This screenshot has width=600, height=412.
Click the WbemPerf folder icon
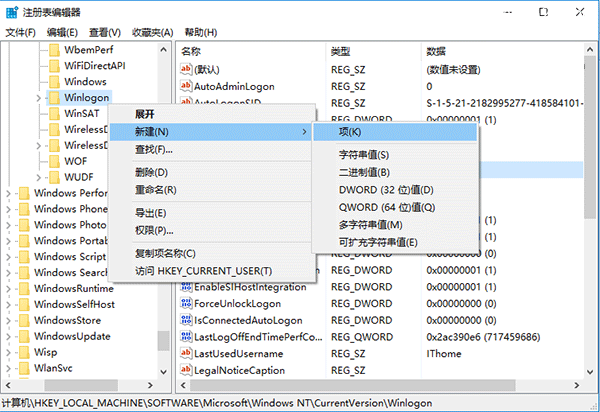click(54, 50)
